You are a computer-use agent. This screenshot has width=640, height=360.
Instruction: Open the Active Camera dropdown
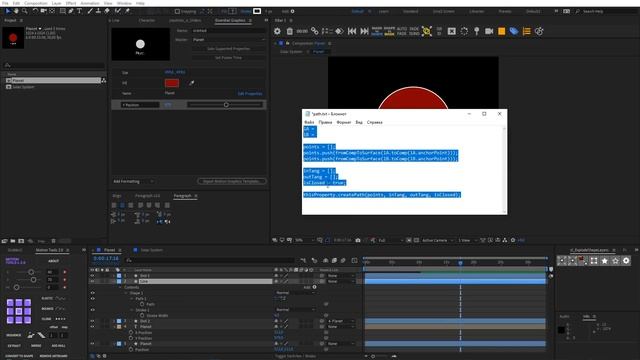(x=437, y=240)
